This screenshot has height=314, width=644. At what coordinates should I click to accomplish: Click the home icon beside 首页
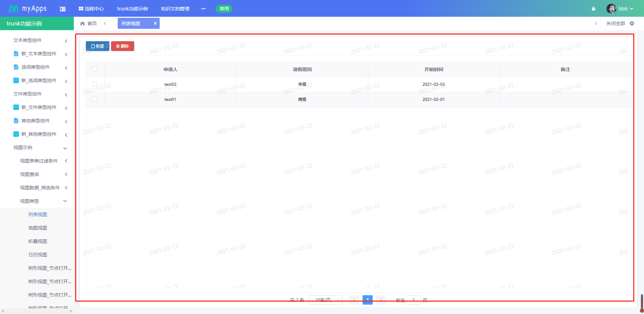83,23
